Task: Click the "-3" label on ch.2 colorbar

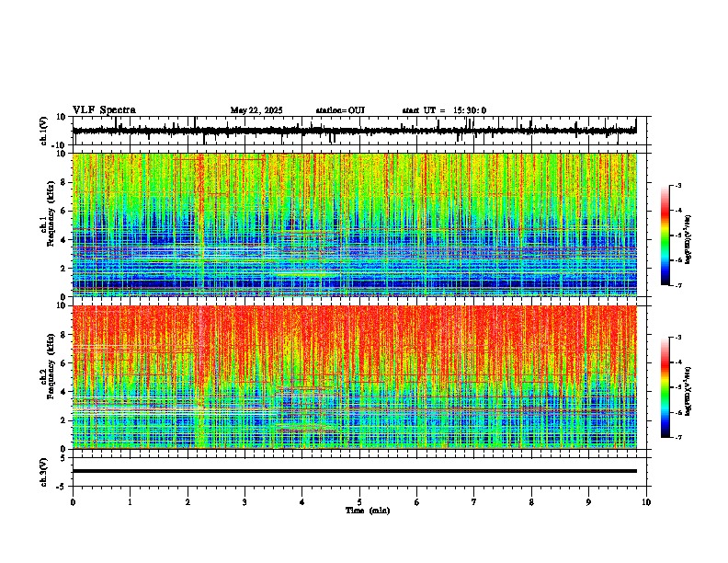Action: (x=678, y=338)
